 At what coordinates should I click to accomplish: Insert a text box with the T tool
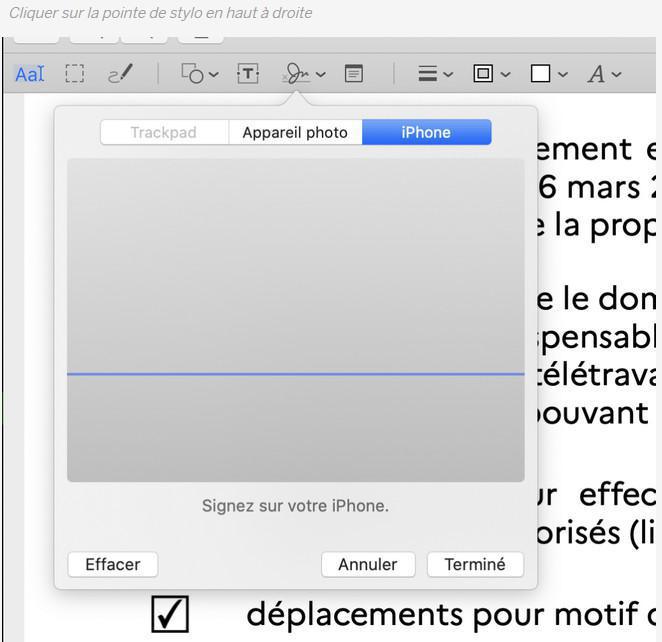[247, 74]
